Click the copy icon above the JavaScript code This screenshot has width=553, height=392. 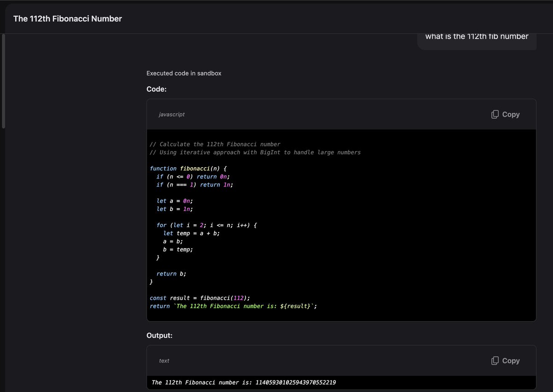pyautogui.click(x=495, y=114)
